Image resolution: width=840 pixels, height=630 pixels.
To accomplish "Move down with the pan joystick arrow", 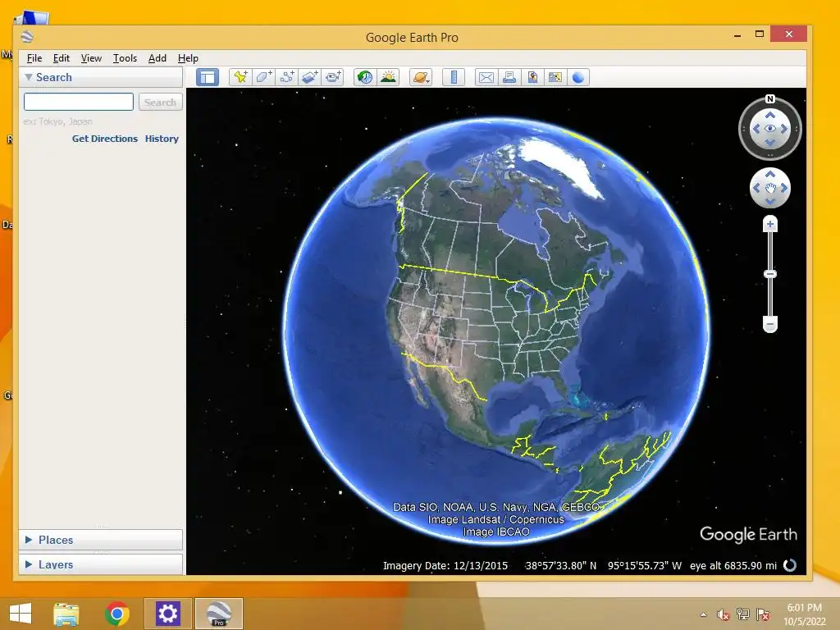I will pos(769,202).
